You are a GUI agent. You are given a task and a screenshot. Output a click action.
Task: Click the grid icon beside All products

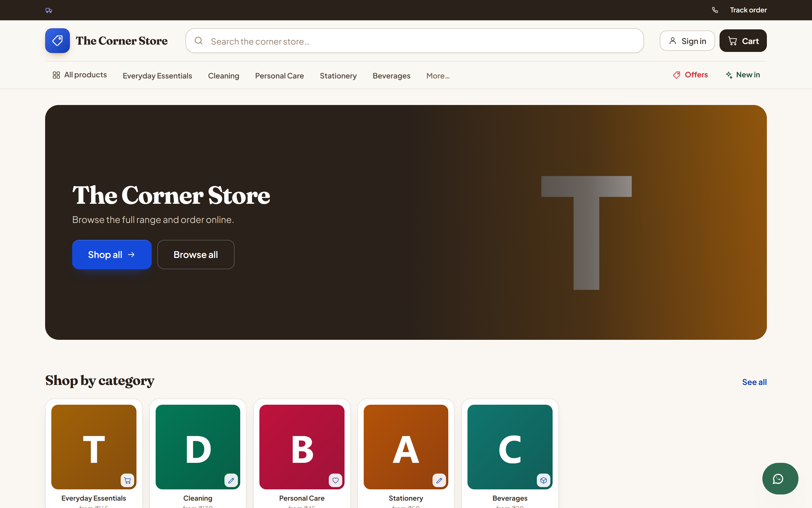(x=56, y=75)
